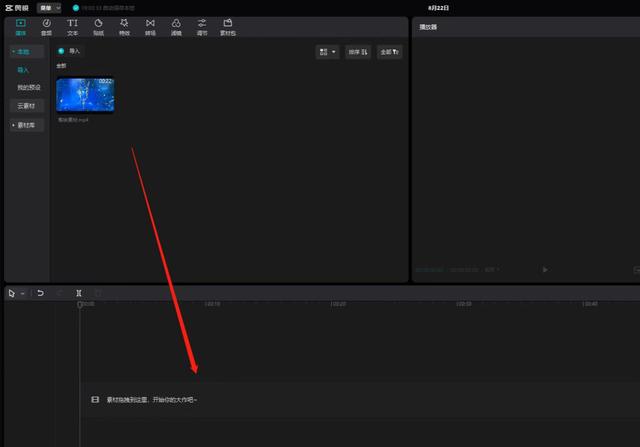Open the 菜单 menu dropdown
Image resolution: width=640 pixels, height=447 pixels.
point(49,7)
